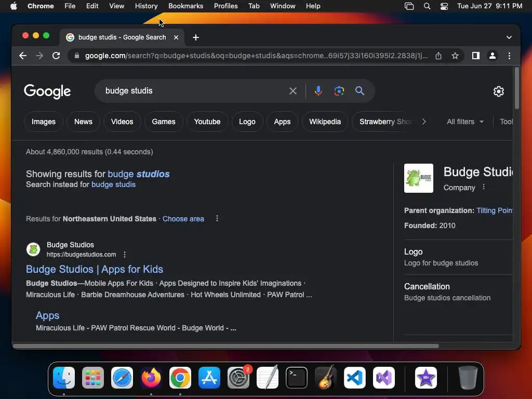The width and height of the screenshot is (532, 399).
Task: Launch Firefox from the dock
Action: point(151,378)
